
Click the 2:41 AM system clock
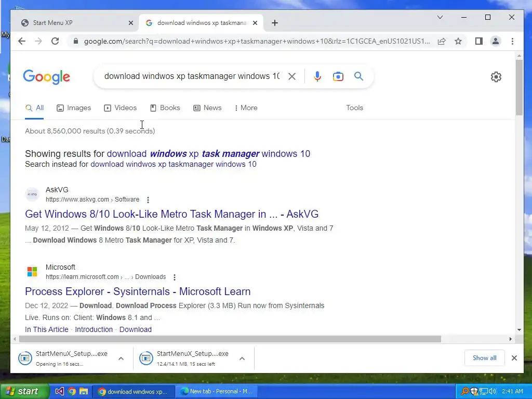click(x=512, y=392)
